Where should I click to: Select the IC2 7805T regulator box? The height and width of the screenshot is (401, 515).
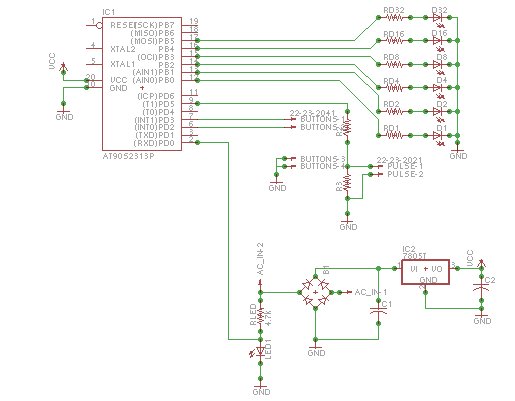pos(425,272)
